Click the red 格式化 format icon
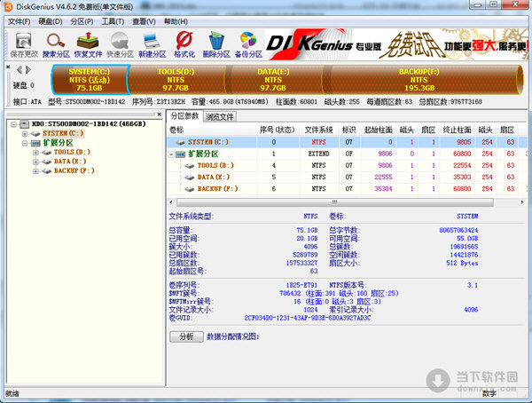 coord(184,45)
